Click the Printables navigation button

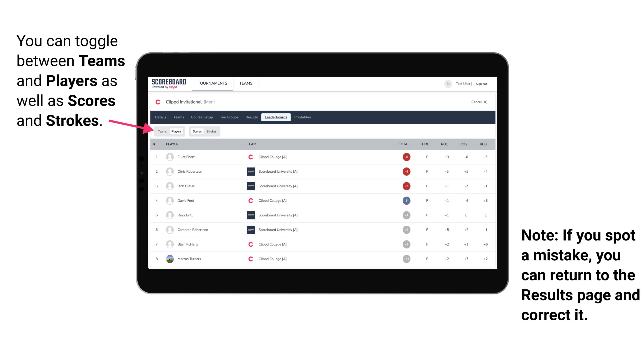click(303, 117)
